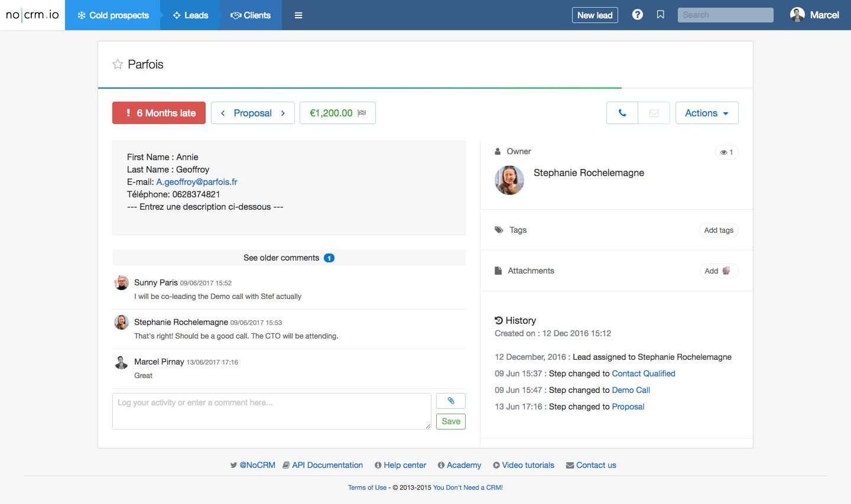The width and height of the screenshot is (851, 504).
Task: Open the help question mark icon
Action: [637, 15]
